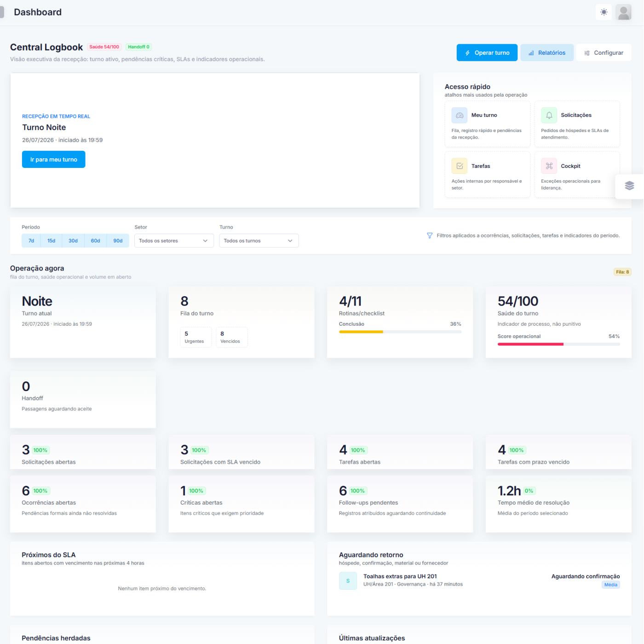Click the S avatar icon for Toalhas extras
The height and width of the screenshot is (644, 644).
click(348, 581)
